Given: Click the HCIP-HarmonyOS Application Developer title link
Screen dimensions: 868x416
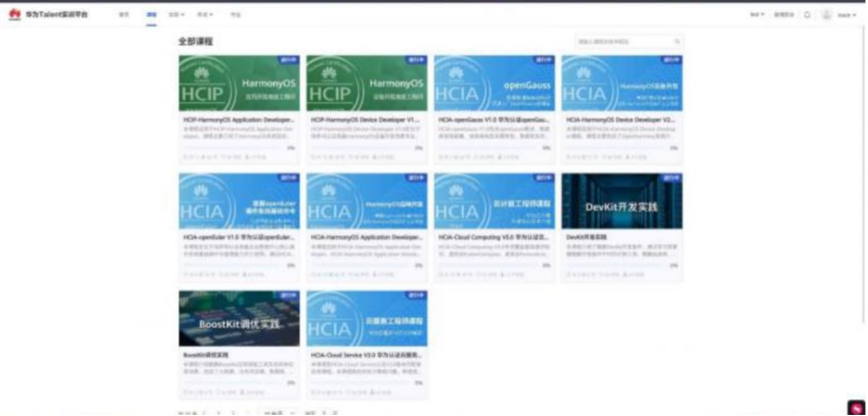Looking at the screenshot, I should pos(238,119).
